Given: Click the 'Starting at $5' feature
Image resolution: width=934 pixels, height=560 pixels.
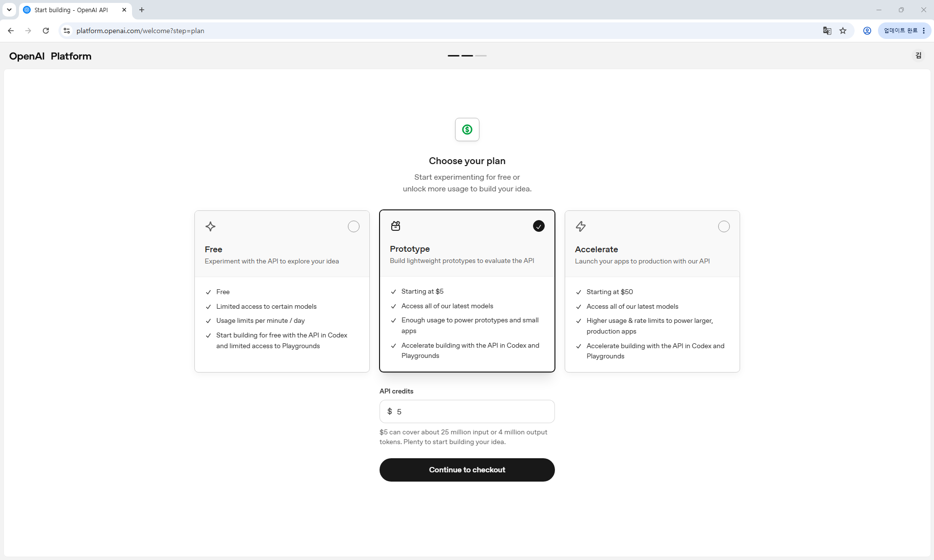Looking at the screenshot, I should click(422, 292).
